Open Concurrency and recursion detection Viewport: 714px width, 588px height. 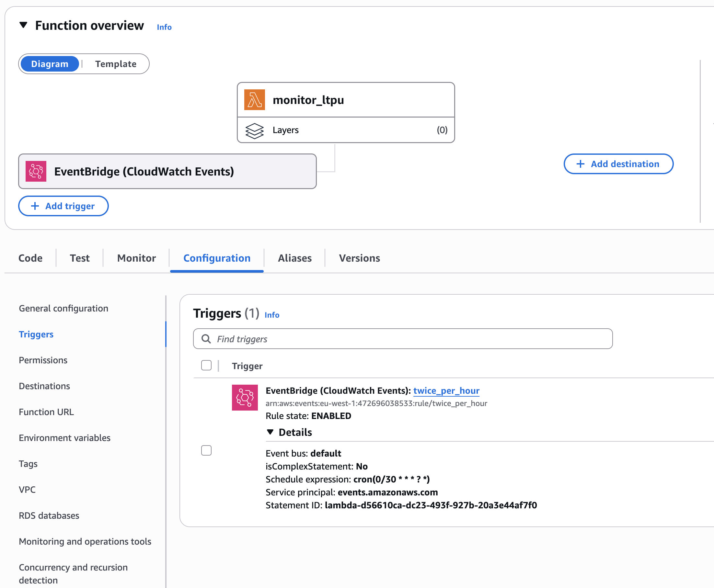point(73,574)
